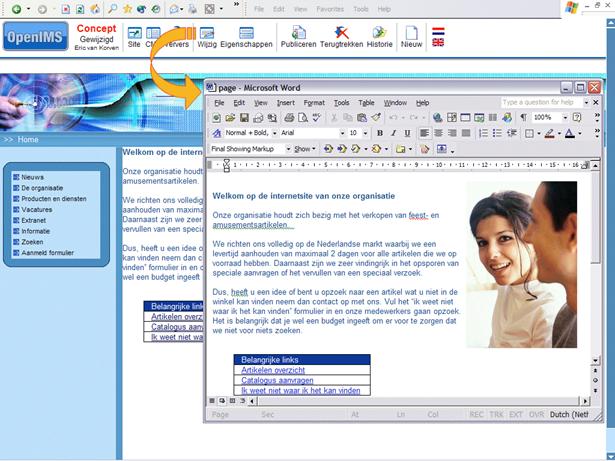Click Word's Insert Hyperlink globe icon
This screenshot has width=615, height=461.
pyautogui.click(x=438, y=117)
